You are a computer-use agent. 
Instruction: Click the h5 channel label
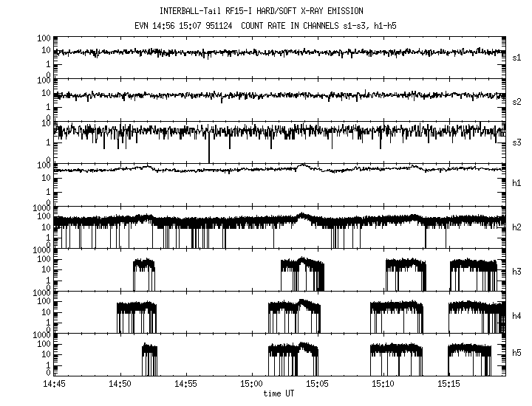(x=516, y=353)
